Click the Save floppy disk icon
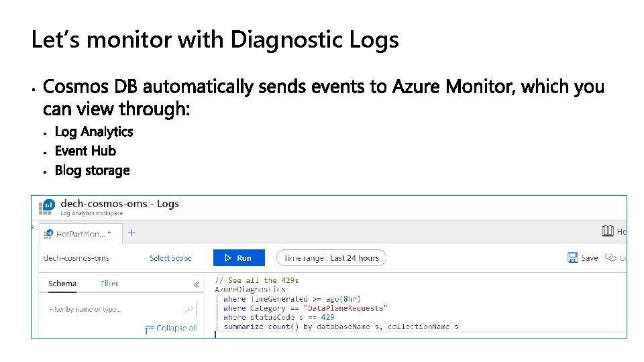This screenshot has height=362, width=644. pos(572,257)
